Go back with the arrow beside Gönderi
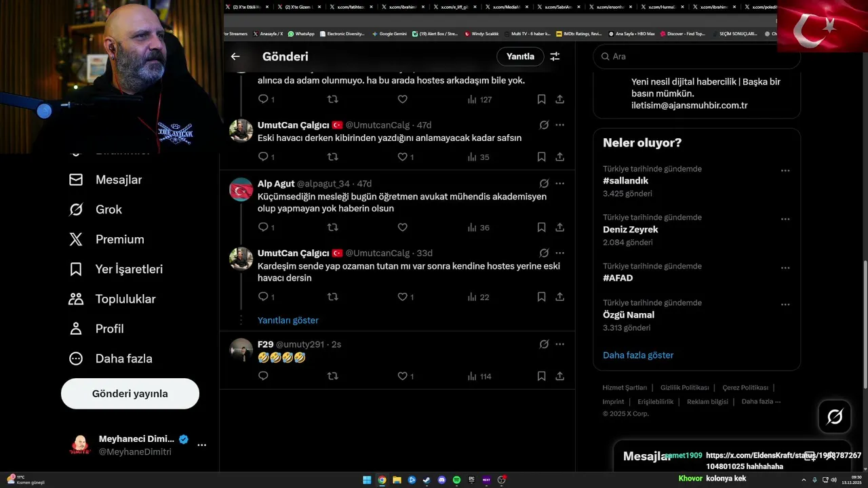The width and height of the screenshot is (868, 488). coord(235,57)
